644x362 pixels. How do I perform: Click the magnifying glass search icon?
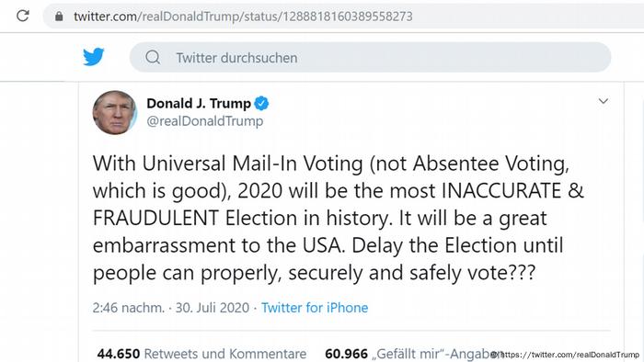(153, 57)
